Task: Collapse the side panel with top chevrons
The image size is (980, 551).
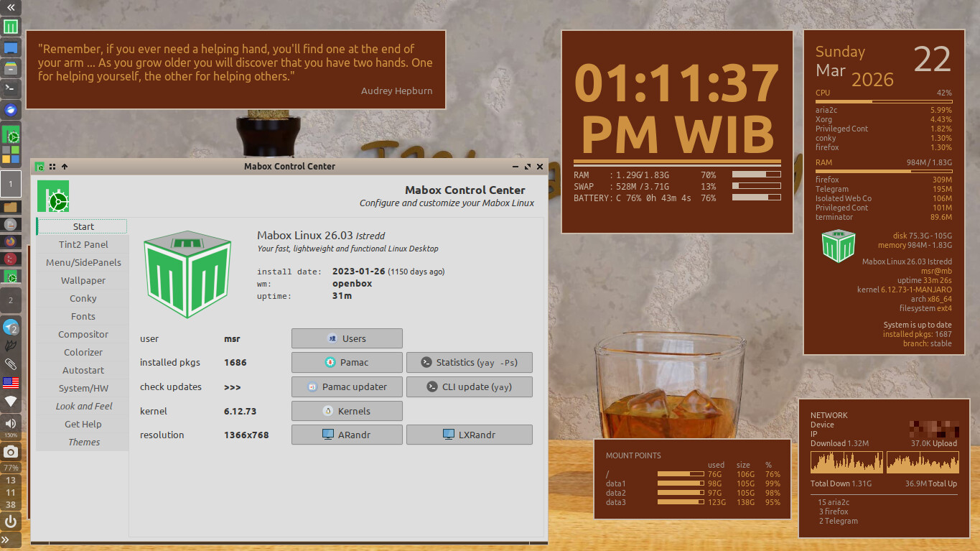Action: click(11, 7)
